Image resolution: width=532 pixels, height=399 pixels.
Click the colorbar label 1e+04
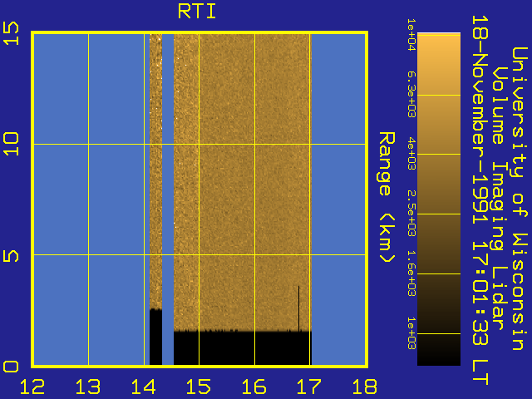[411, 35]
